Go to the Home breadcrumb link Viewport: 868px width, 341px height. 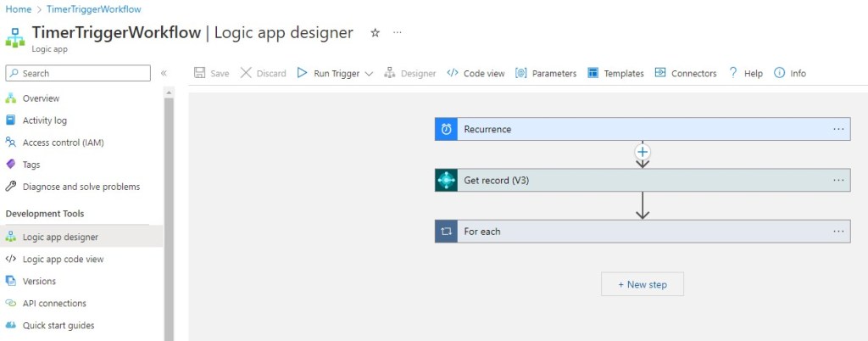(x=18, y=9)
